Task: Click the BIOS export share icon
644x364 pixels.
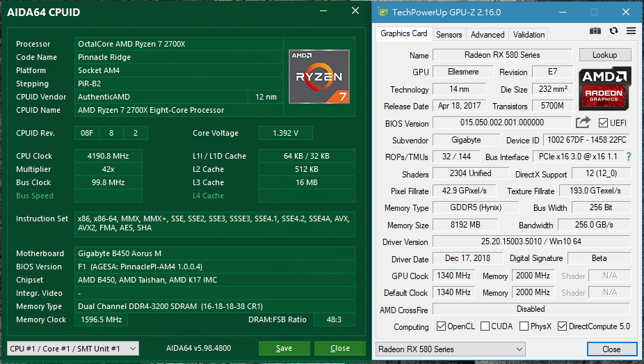Action: point(583,122)
